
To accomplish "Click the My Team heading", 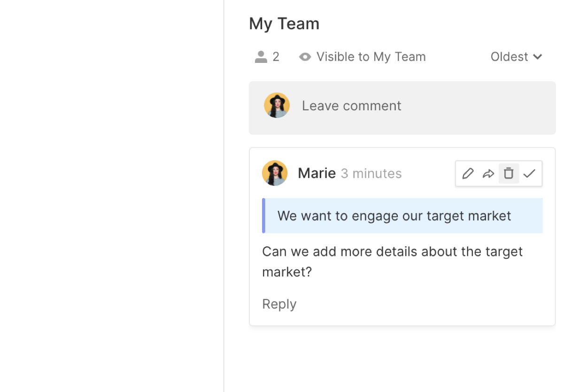I will click(x=284, y=23).
